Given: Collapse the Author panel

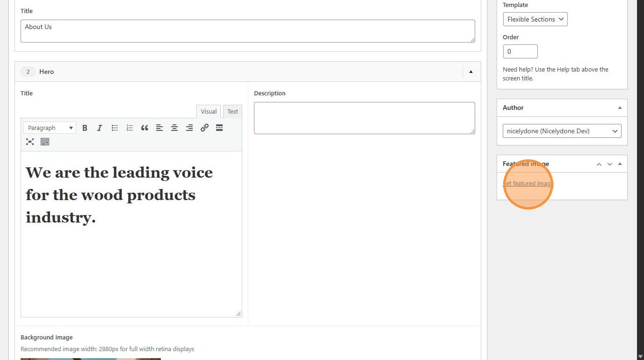Looking at the screenshot, I should pos(620,108).
